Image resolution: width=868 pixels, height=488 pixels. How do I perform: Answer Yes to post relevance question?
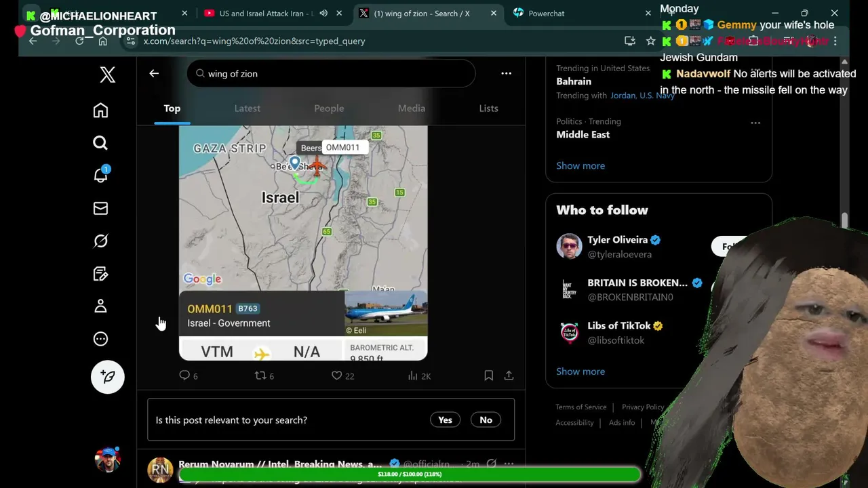pyautogui.click(x=445, y=420)
